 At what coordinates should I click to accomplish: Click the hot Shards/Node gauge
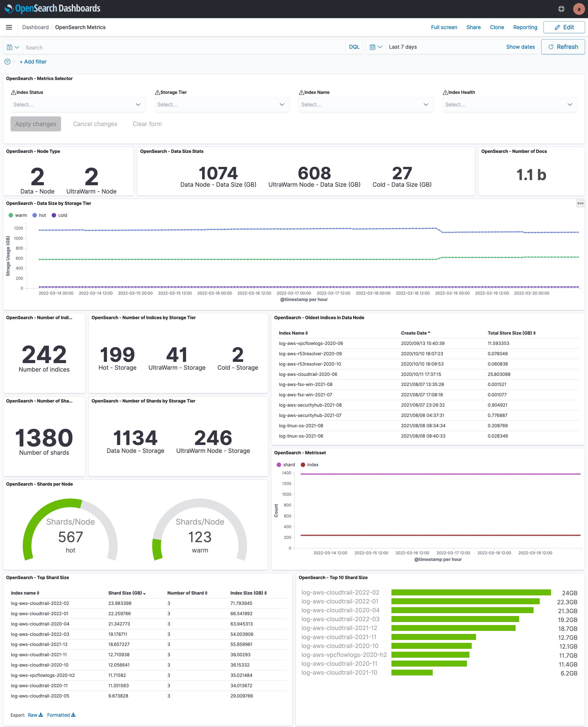(70, 530)
